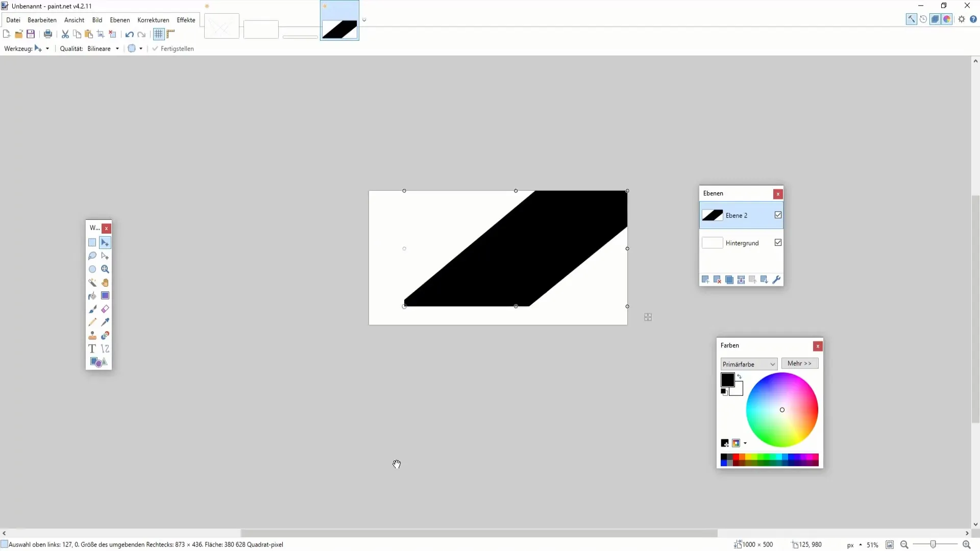Select the Zoom magnifier tool

pyautogui.click(x=105, y=269)
